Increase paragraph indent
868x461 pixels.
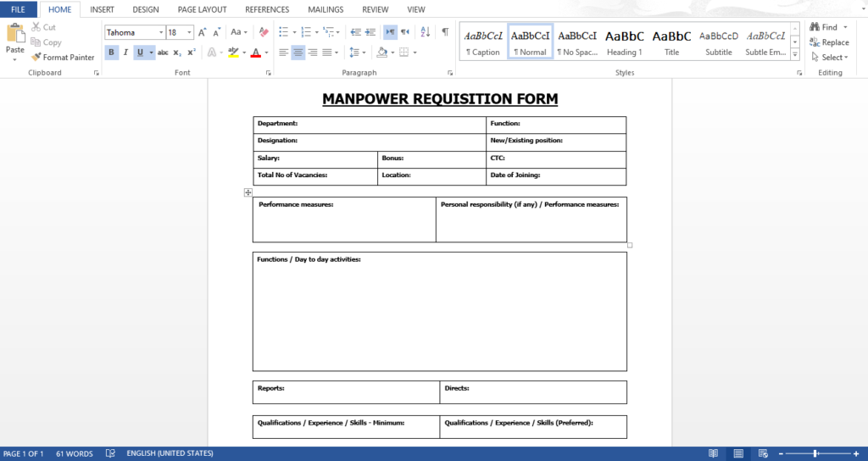coord(370,32)
